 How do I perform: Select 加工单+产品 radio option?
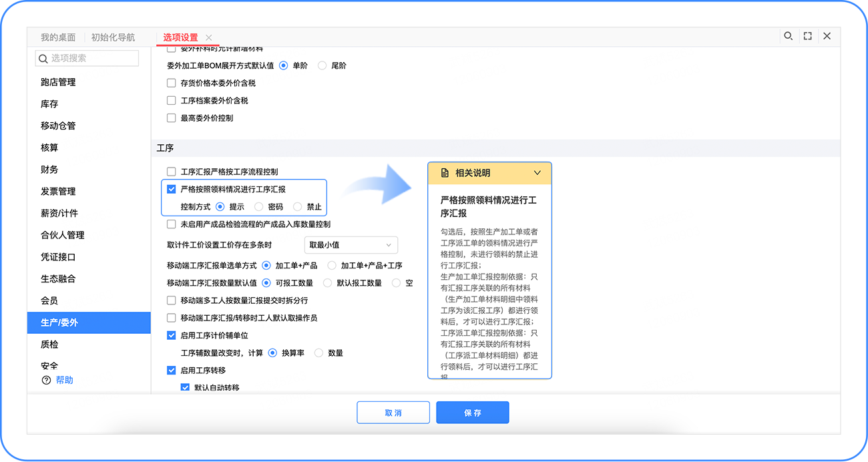pos(266,266)
